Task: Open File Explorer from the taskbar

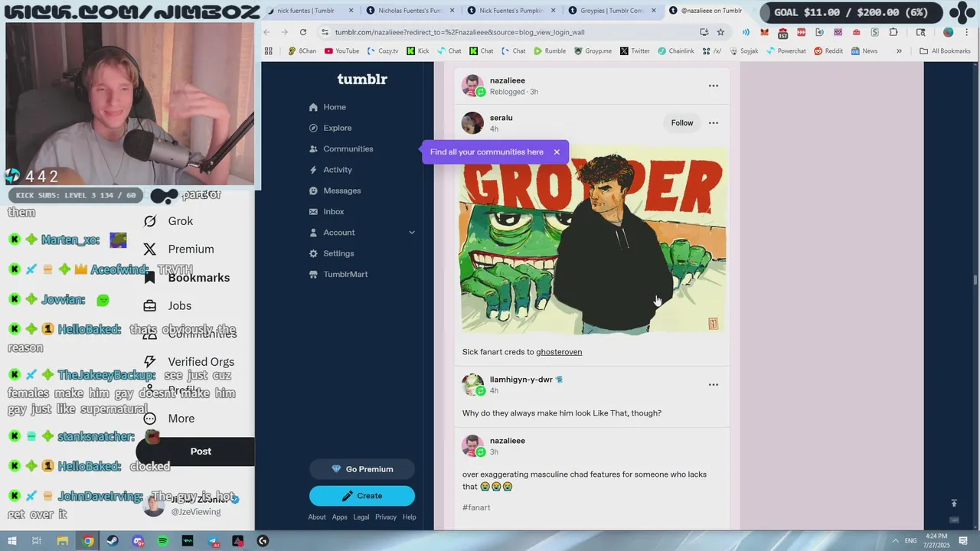Action: click(x=63, y=541)
